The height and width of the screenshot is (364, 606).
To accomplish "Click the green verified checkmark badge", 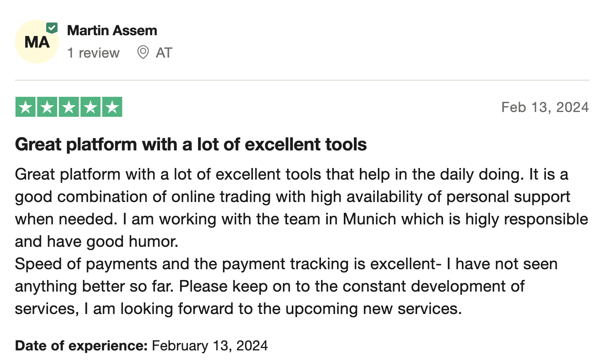I will 52,28.
